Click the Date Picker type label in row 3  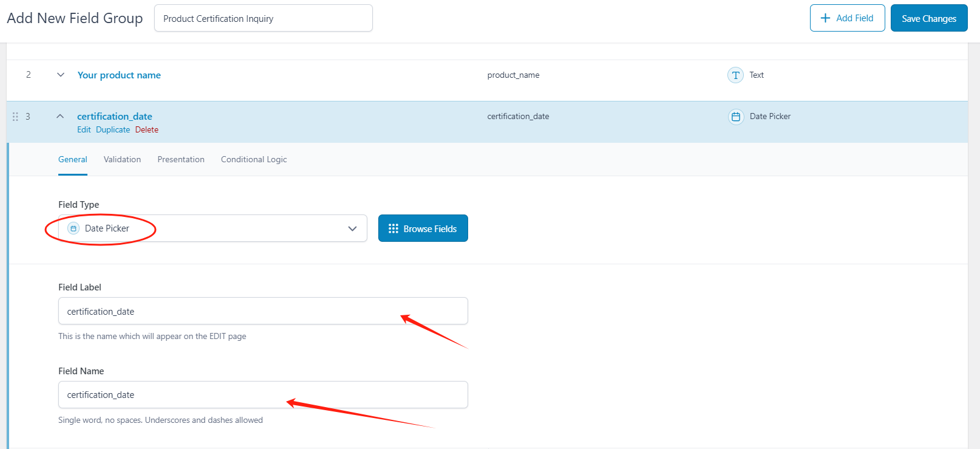point(770,116)
